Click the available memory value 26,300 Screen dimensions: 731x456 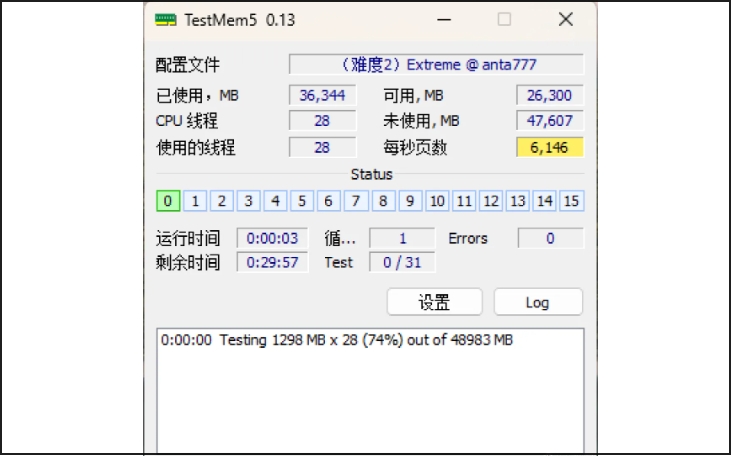point(550,95)
